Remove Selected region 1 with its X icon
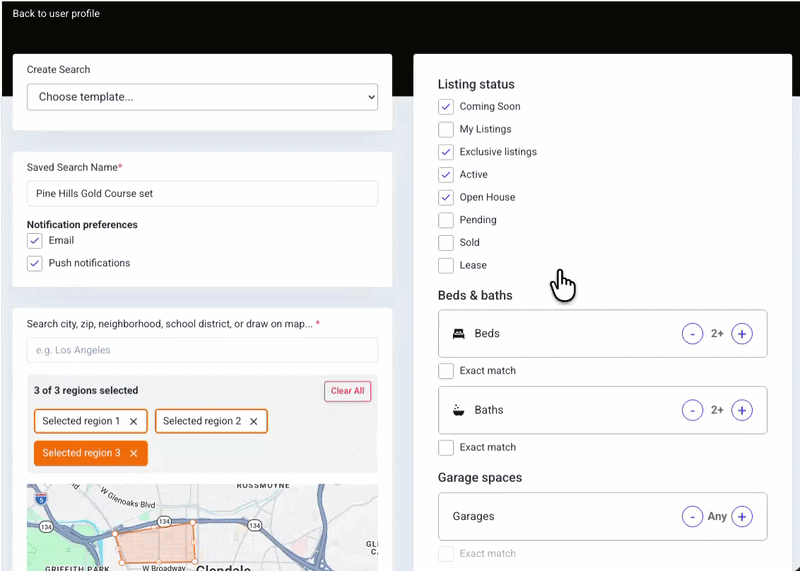Viewport: 800px width, 571px height. coord(134,421)
